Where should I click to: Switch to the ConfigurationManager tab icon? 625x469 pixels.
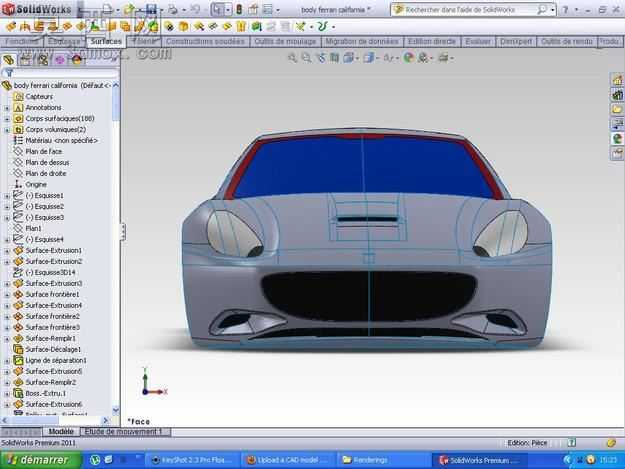42,60
